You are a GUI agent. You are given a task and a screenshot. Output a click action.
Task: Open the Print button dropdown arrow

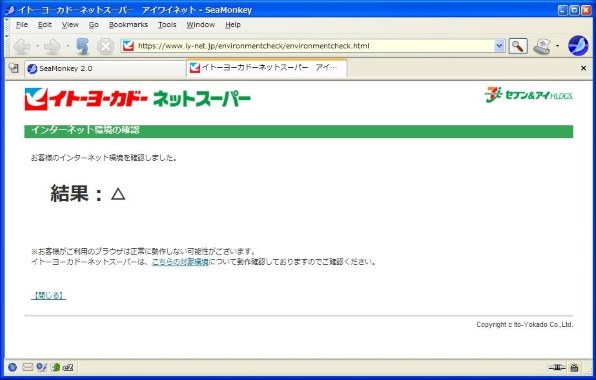[558, 46]
